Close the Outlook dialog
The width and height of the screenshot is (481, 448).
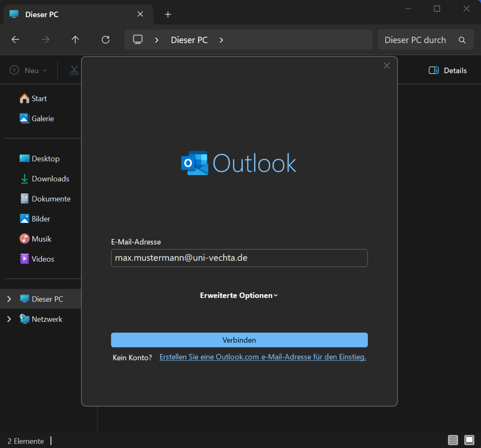[386, 65]
